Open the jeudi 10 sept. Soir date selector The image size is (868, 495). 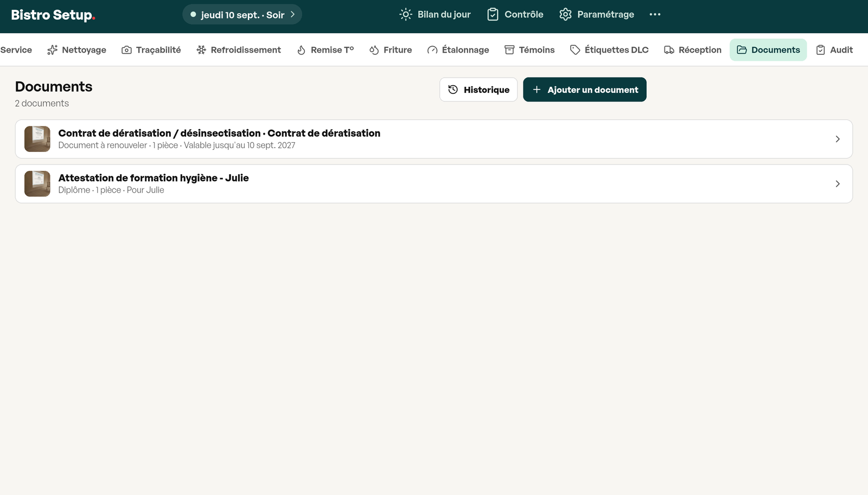pyautogui.click(x=242, y=15)
